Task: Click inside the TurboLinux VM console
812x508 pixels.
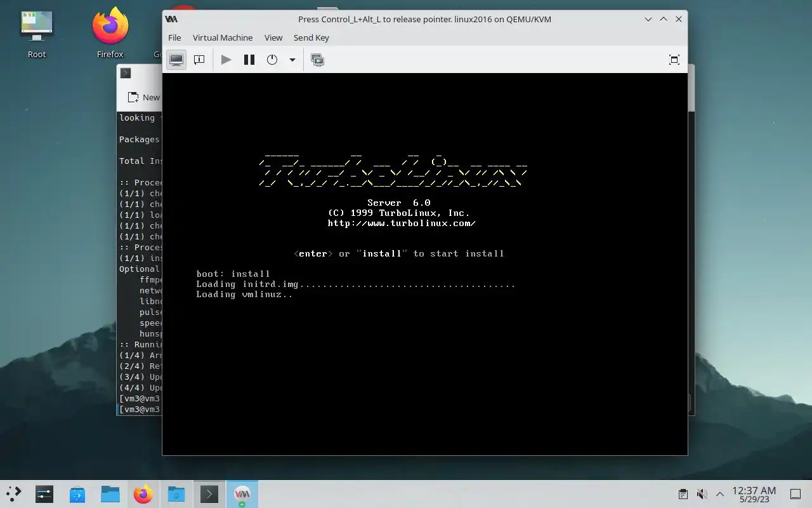Action: (425, 264)
